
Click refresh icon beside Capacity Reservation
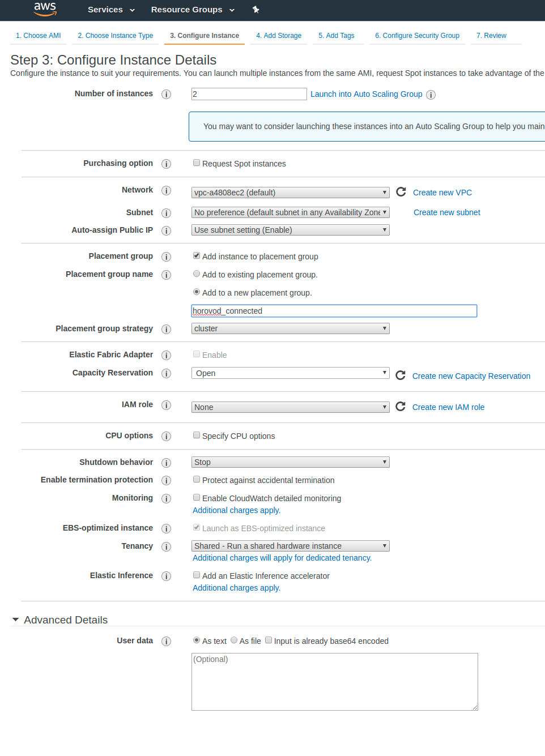401,375
